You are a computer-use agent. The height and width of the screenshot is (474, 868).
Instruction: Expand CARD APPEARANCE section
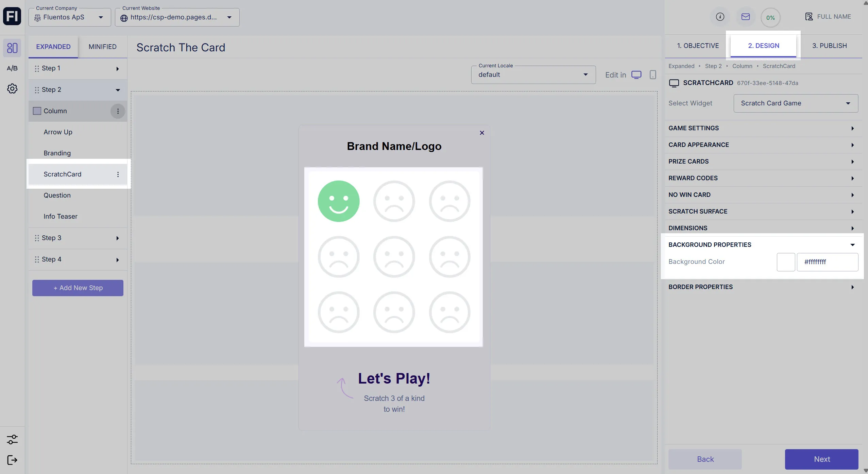pyautogui.click(x=763, y=145)
